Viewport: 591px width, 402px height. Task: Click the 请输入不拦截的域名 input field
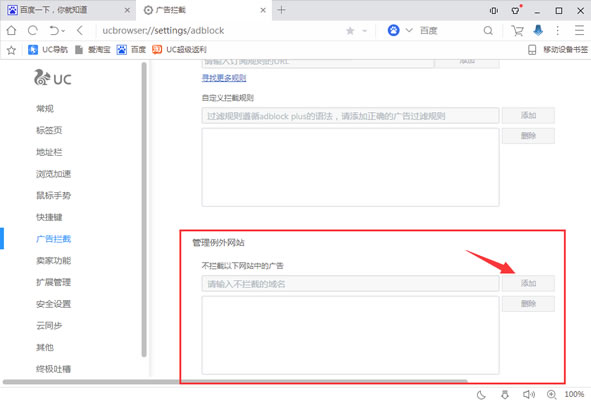coord(350,284)
